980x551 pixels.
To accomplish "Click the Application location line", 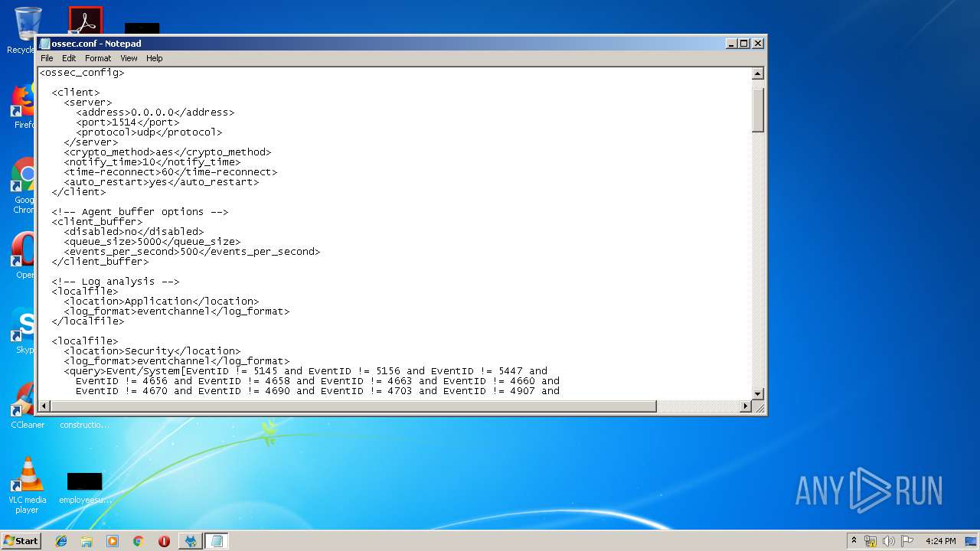I will tap(162, 302).
